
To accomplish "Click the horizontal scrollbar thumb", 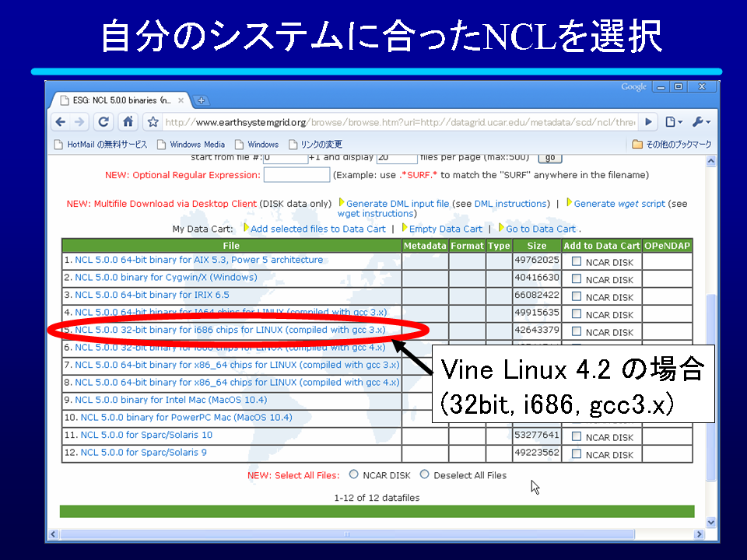I will click(347, 534).
